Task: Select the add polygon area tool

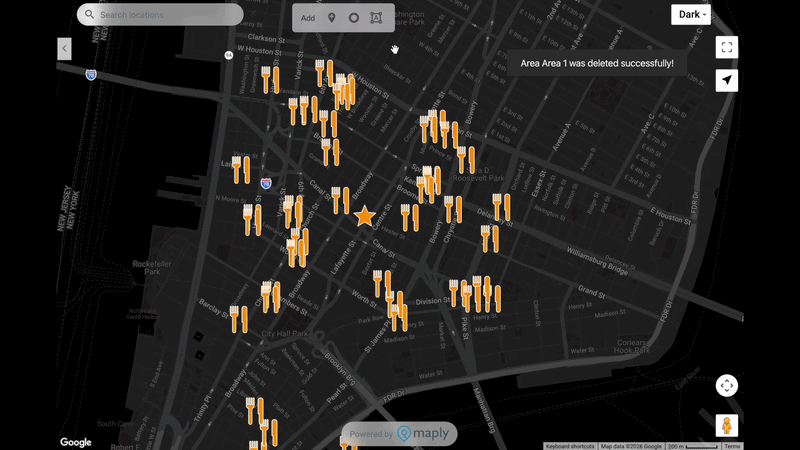Action: [x=376, y=18]
